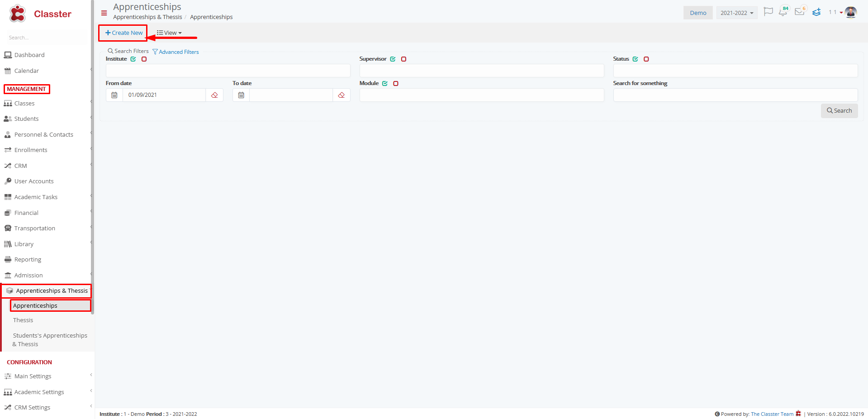Click the Dashboard monitor icon
The height and width of the screenshot is (419, 868).
(8, 55)
